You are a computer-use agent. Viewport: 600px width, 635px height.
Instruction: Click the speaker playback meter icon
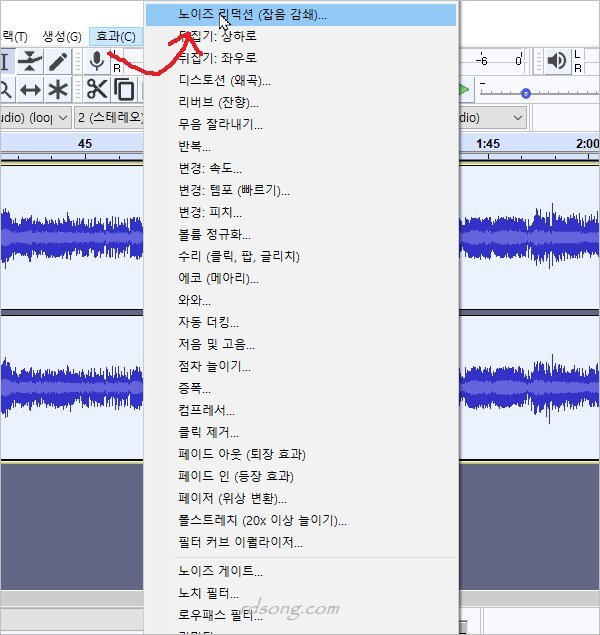556,62
